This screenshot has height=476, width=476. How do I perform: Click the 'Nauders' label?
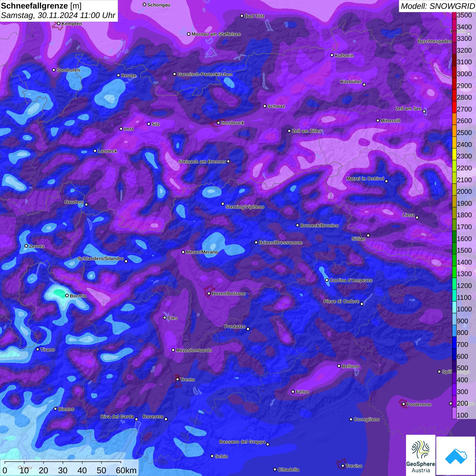[x=74, y=202]
